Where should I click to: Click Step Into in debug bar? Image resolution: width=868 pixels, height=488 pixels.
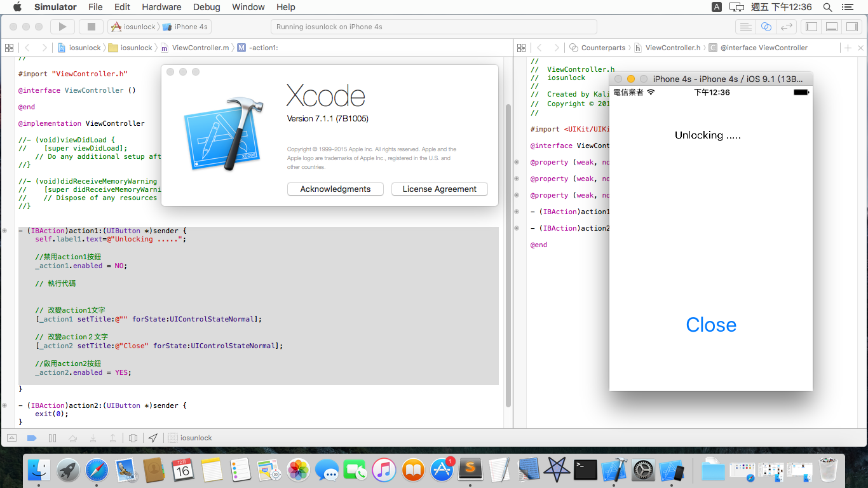coord(93,438)
